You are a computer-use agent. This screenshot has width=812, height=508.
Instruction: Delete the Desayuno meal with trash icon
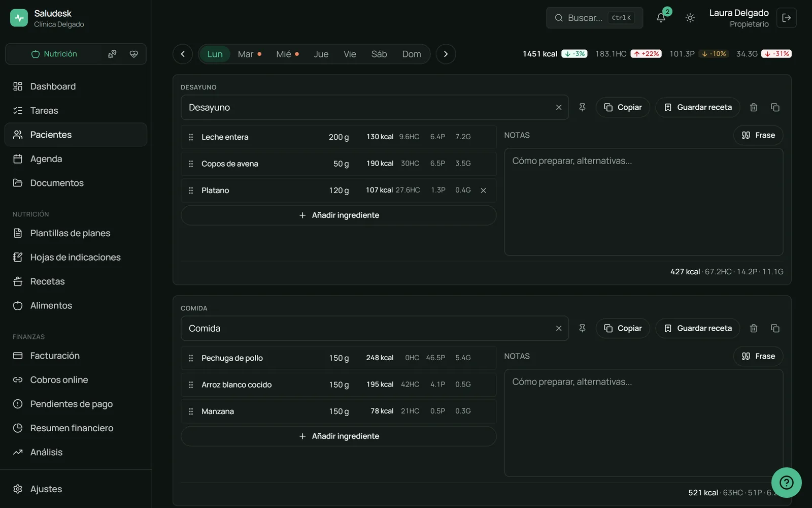pyautogui.click(x=754, y=107)
